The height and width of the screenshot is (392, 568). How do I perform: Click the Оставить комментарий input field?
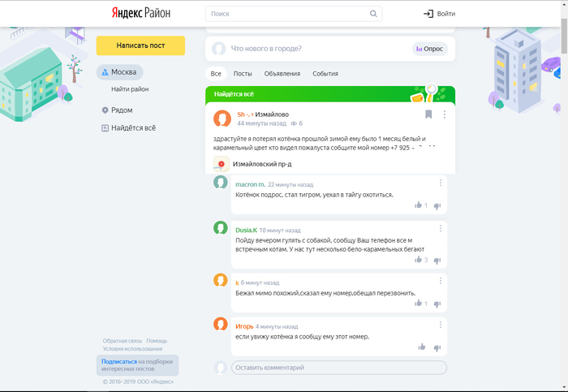(x=338, y=368)
